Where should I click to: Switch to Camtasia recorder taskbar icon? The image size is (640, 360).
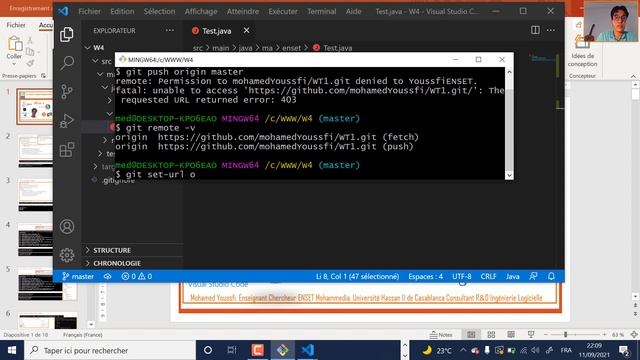pyautogui.click(x=258, y=350)
